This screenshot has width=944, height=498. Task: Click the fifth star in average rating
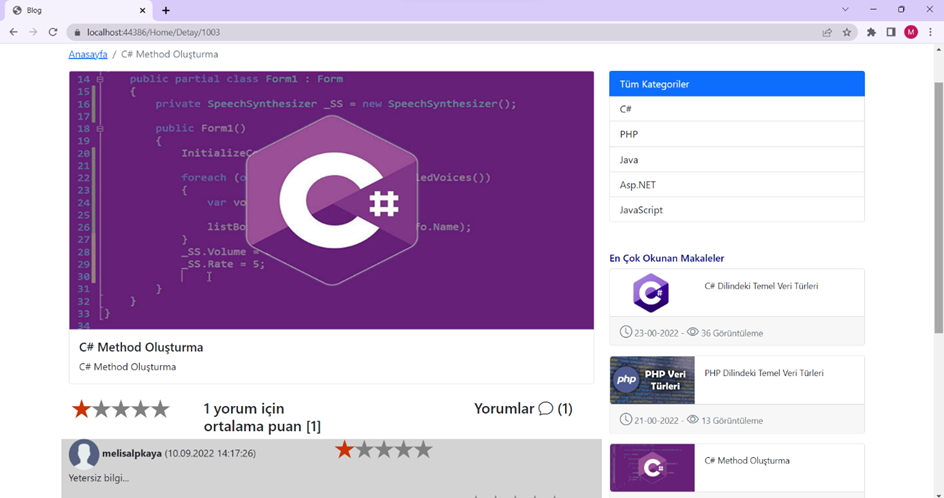160,409
